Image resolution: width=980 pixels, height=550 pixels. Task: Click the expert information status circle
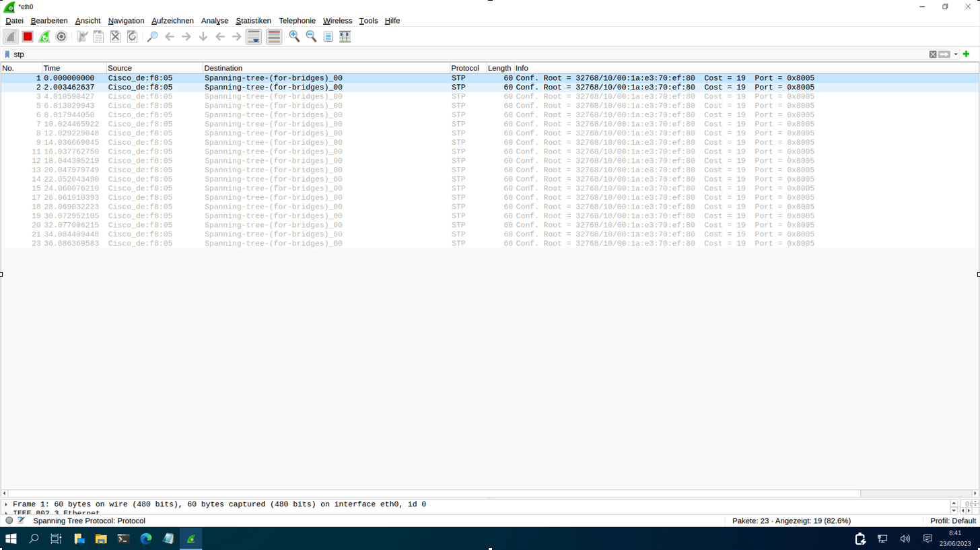[x=9, y=520]
